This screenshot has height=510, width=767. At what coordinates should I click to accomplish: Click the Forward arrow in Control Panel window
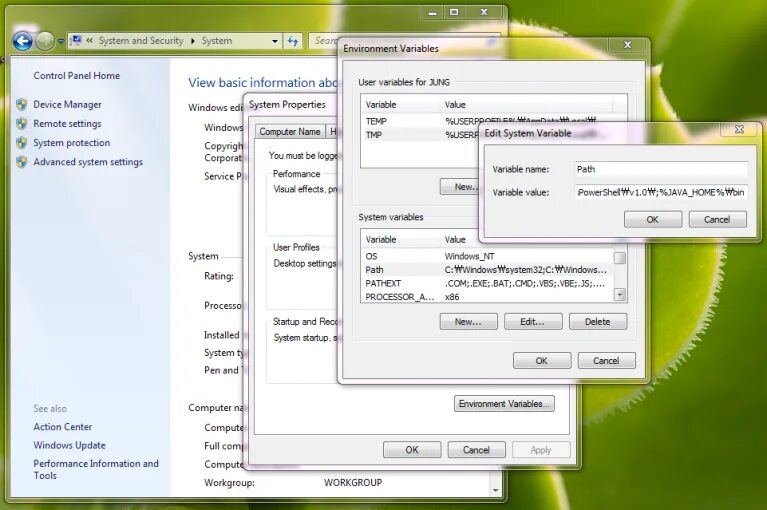(x=45, y=41)
